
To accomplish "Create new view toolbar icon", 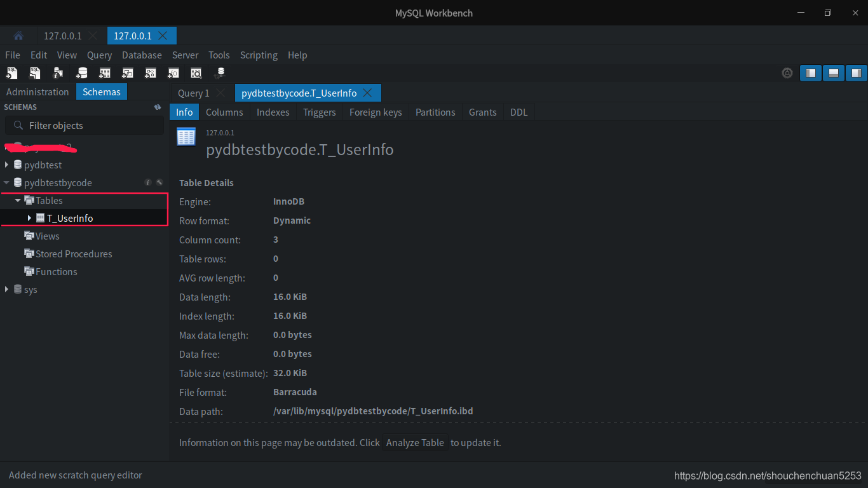I will [128, 73].
